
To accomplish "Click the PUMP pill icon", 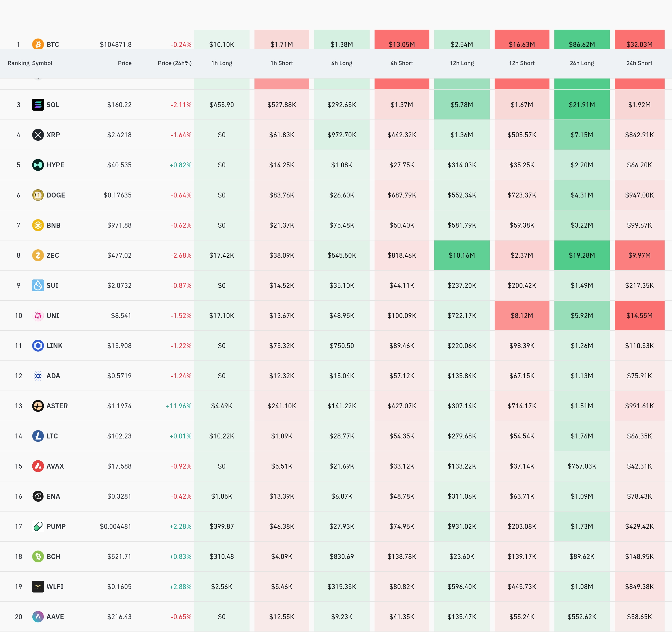I will pyautogui.click(x=38, y=526).
